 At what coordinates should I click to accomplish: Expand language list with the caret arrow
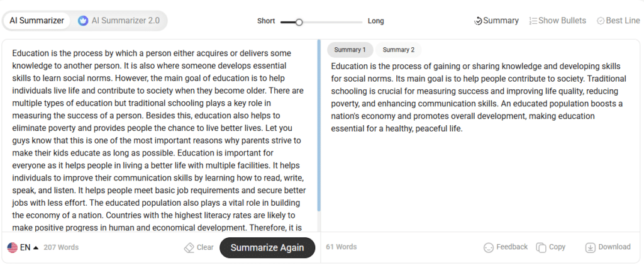(36, 247)
